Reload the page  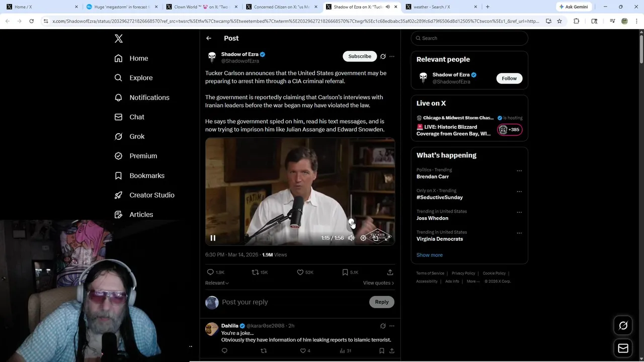[x=31, y=21]
